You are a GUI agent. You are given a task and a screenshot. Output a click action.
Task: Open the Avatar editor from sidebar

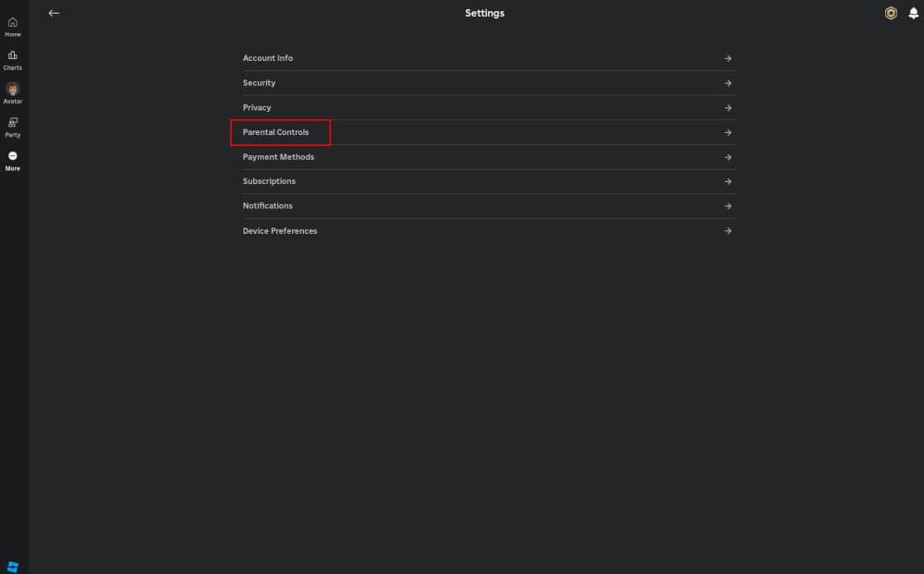pyautogui.click(x=13, y=92)
